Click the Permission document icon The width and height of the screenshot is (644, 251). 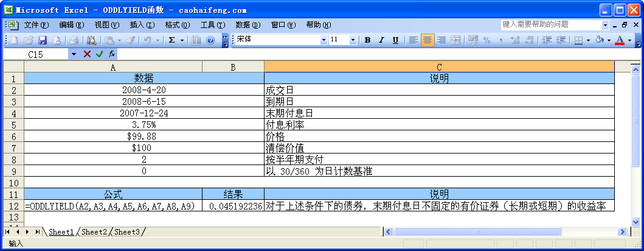point(57,40)
